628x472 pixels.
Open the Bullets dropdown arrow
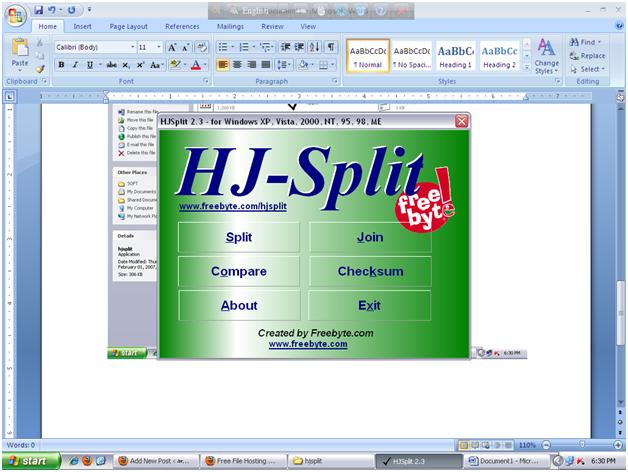[x=232, y=47]
